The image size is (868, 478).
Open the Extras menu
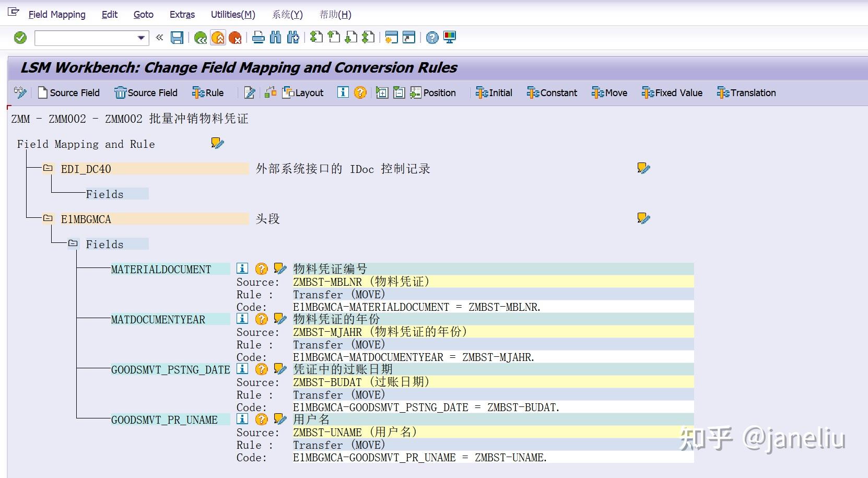click(x=182, y=15)
